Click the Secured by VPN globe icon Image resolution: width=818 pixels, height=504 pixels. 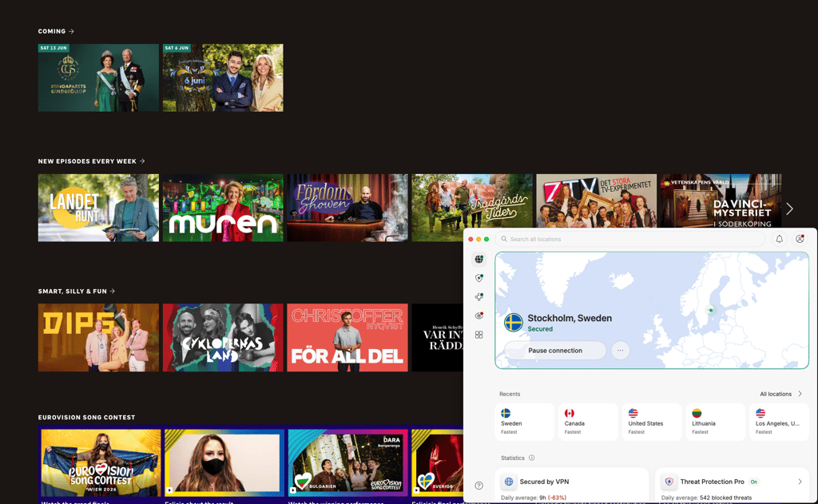pyautogui.click(x=509, y=482)
